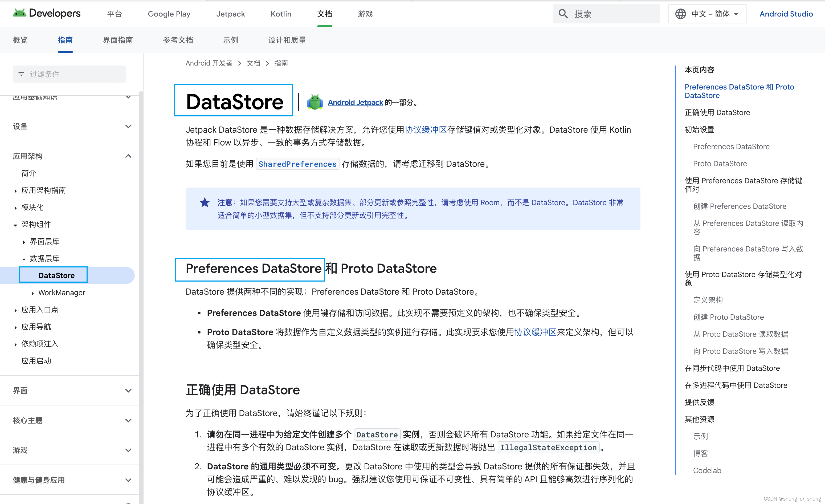Scroll the right-side table of contents
The width and height of the screenshot is (825, 504).
tap(748, 265)
